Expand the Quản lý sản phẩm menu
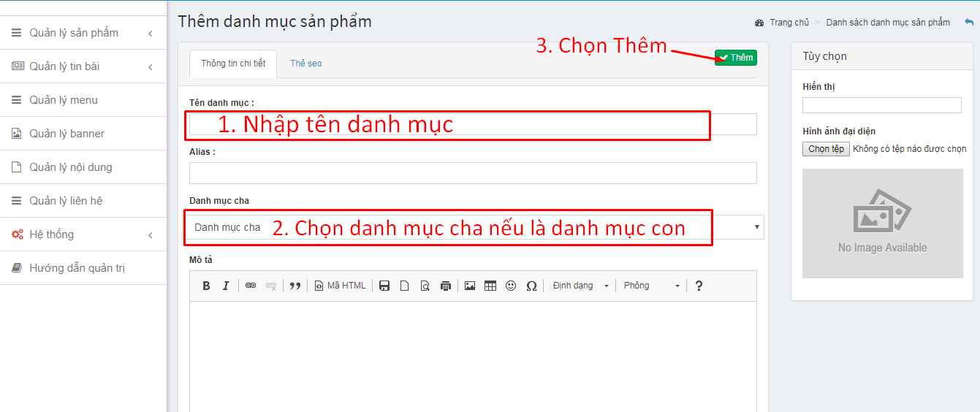 click(x=83, y=33)
